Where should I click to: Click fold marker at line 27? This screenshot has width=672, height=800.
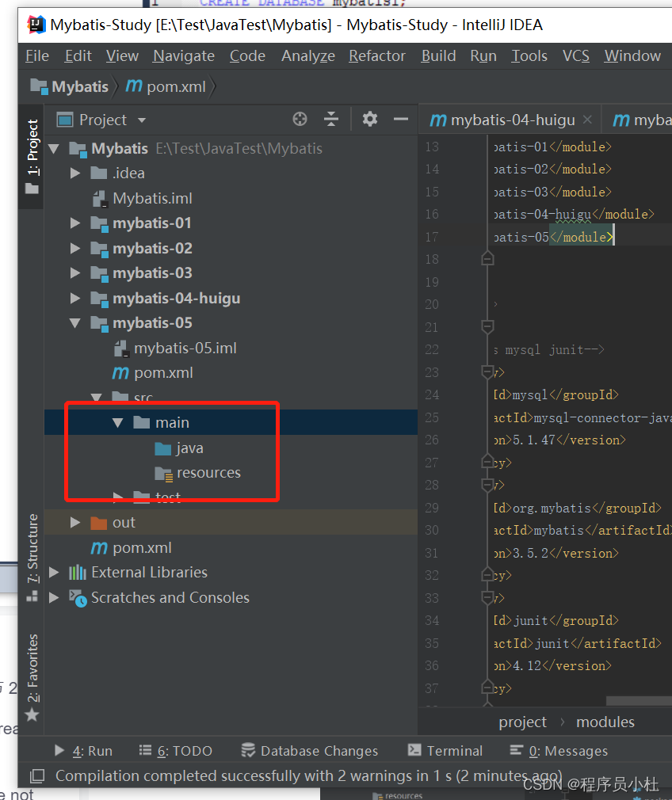(487, 463)
